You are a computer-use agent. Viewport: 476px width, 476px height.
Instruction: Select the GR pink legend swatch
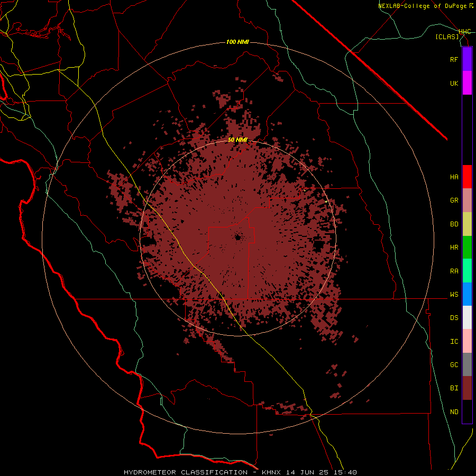point(467,200)
